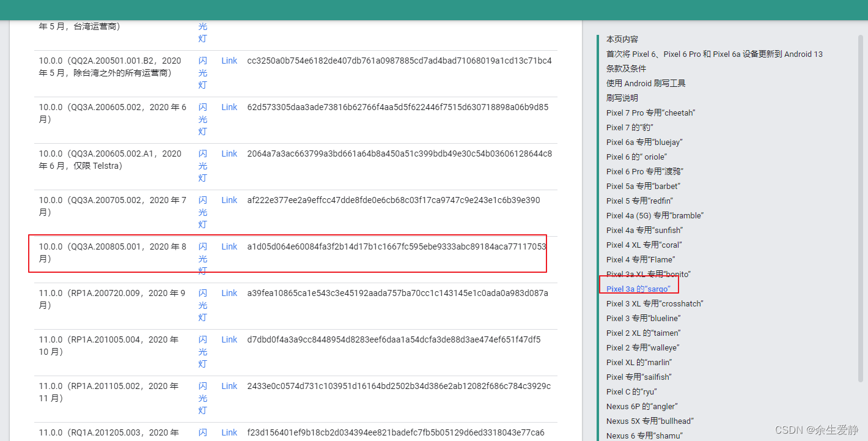Select checksum starting with f23d156401ef9b18
This screenshot has width=868, height=441.
[x=395, y=432]
